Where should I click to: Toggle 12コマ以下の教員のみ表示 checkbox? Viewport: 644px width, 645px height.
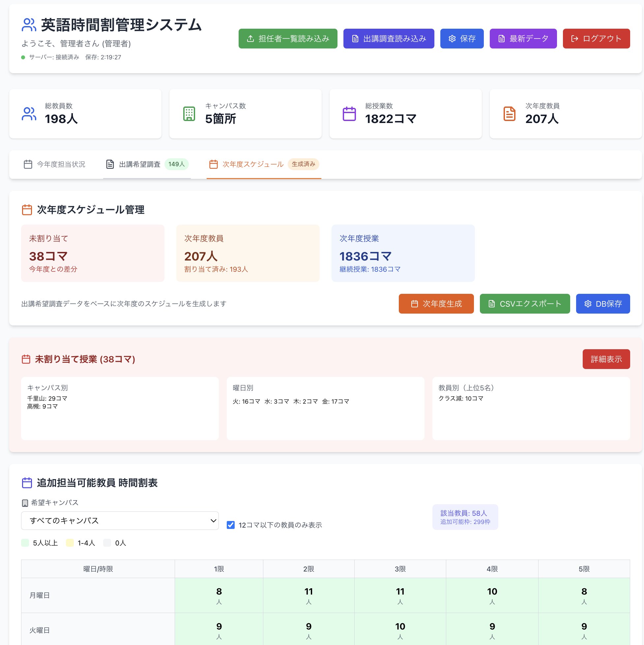(x=231, y=525)
